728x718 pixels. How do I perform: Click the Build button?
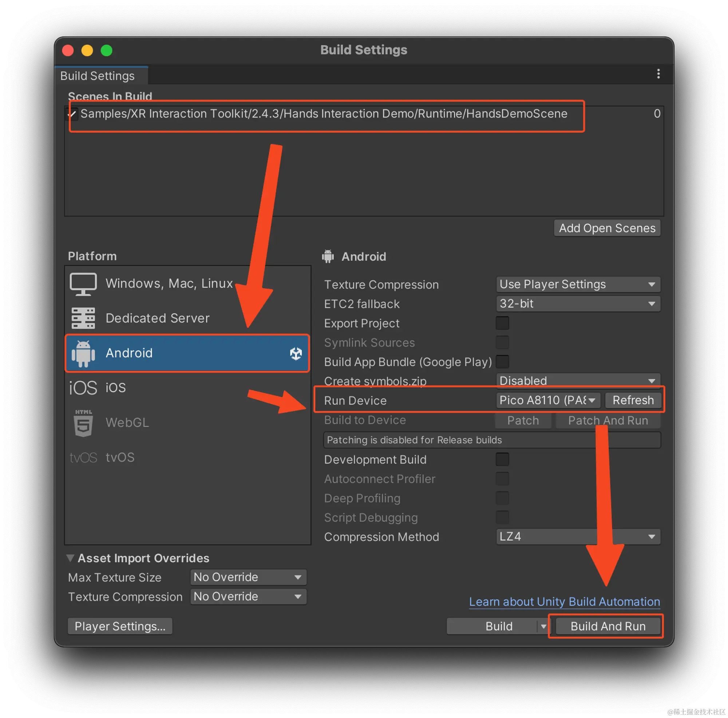click(x=492, y=626)
